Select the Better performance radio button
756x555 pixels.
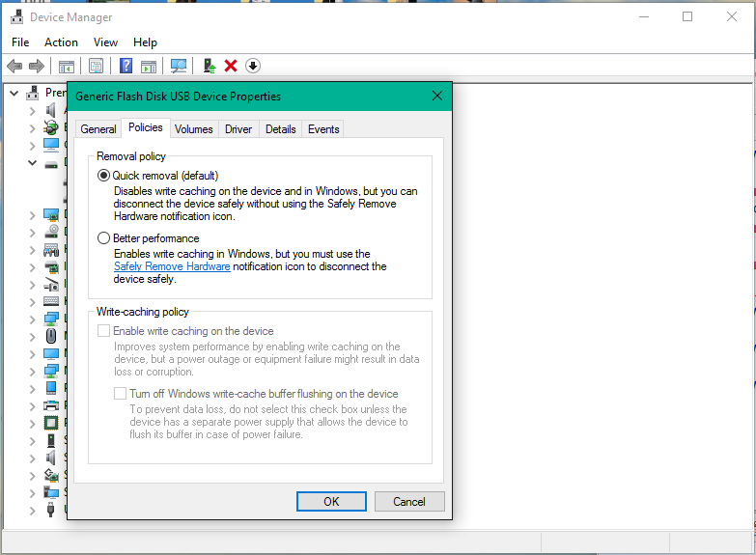pos(103,238)
